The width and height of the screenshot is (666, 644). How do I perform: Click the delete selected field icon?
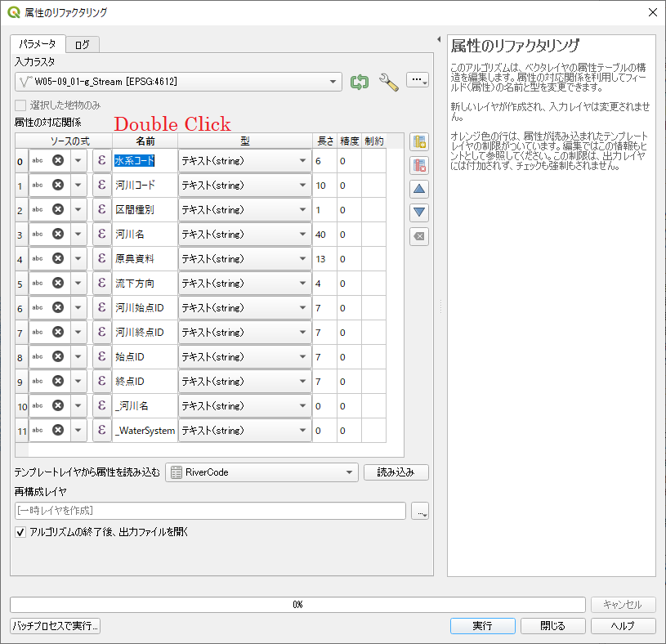tap(419, 165)
